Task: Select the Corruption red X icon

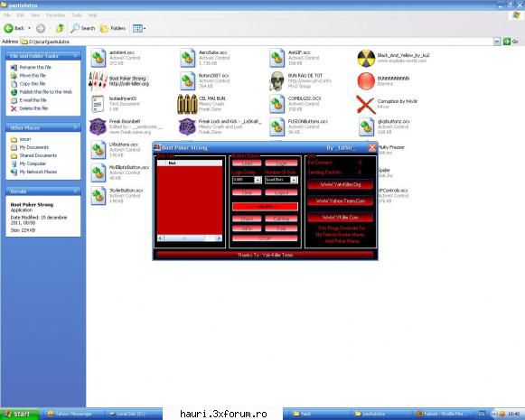Action: pyautogui.click(x=366, y=104)
